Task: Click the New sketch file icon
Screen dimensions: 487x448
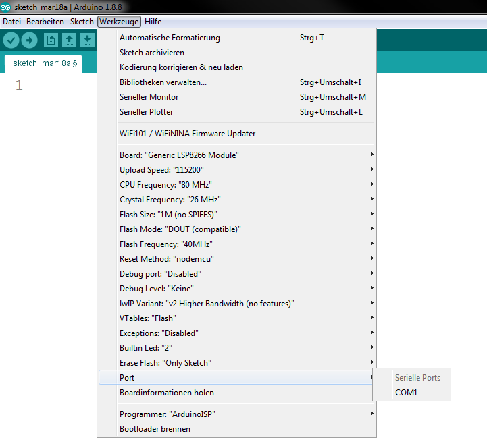Action: click(51, 40)
